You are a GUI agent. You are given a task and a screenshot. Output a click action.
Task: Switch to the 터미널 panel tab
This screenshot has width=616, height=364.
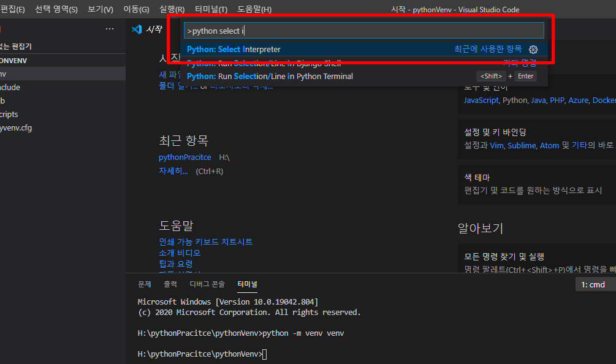247,284
